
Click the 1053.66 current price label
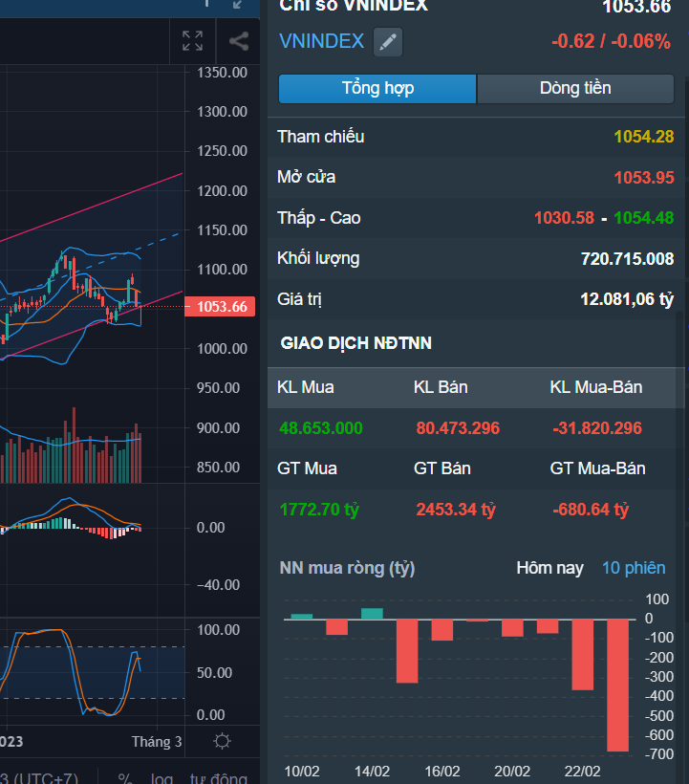point(221,307)
